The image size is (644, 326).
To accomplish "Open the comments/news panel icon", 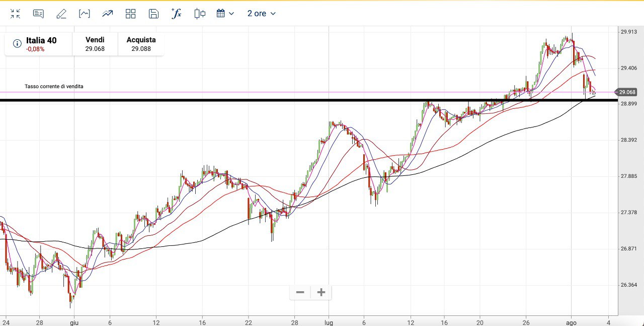I will point(38,14).
